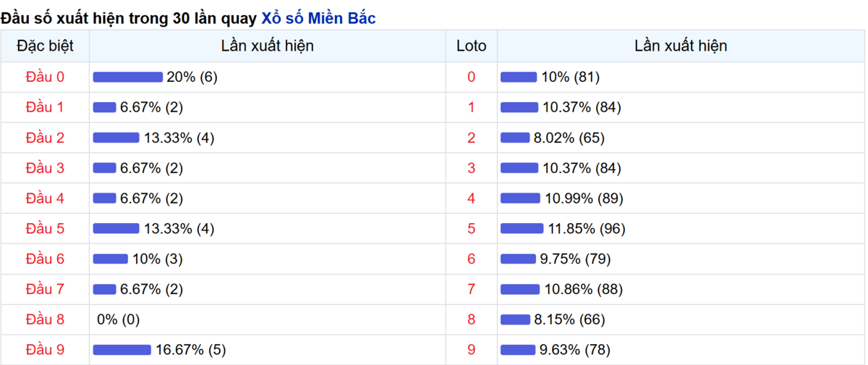Image resolution: width=868 pixels, height=365 pixels.
Task: Click the Đầu 9 16.67% bar
Action: [x=122, y=350]
